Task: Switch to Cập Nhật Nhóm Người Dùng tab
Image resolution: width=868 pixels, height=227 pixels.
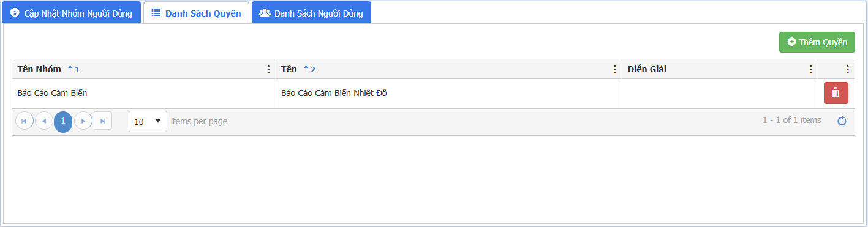Action: pyautogui.click(x=71, y=13)
